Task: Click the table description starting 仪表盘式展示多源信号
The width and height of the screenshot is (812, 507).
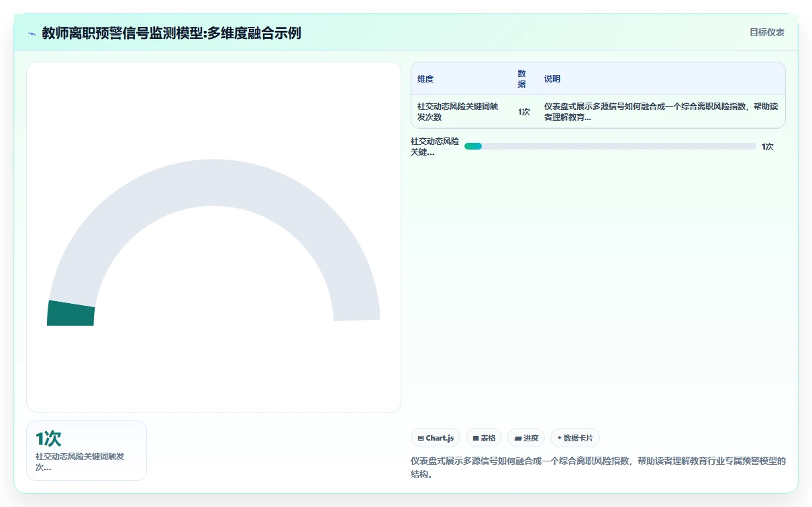Action: [x=661, y=111]
